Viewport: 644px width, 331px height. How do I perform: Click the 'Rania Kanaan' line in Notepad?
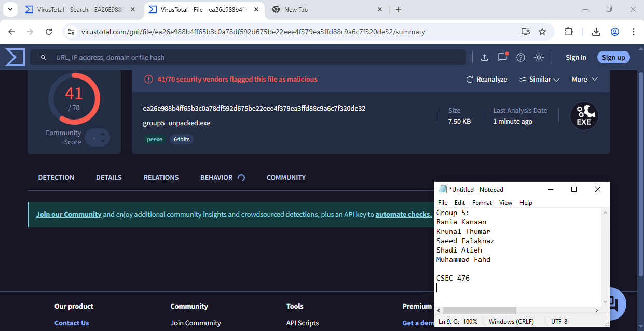pyautogui.click(x=461, y=222)
